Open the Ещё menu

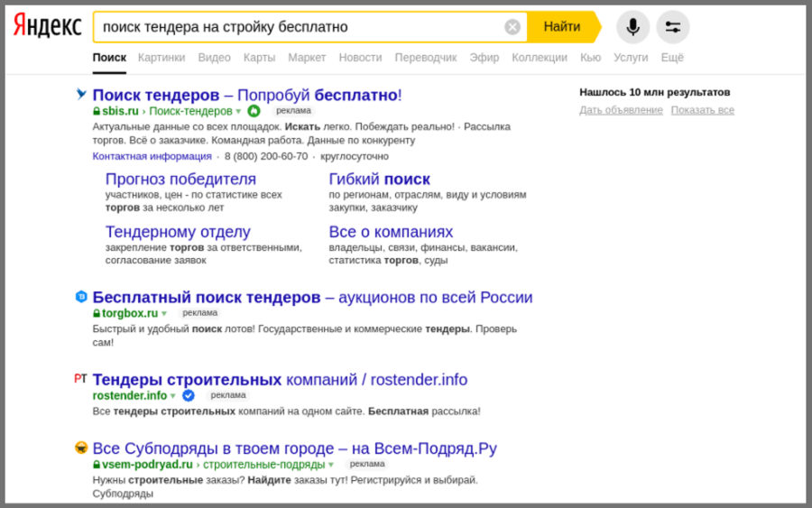672,58
